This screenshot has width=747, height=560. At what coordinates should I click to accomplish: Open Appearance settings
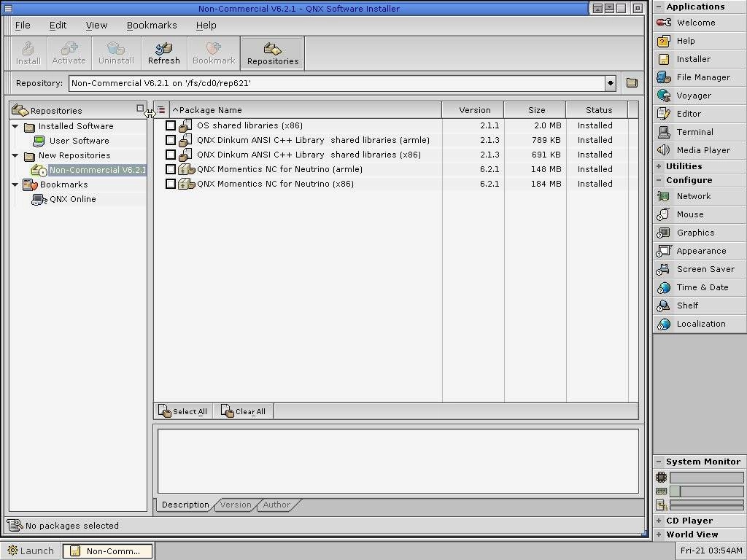pyautogui.click(x=698, y=251)
